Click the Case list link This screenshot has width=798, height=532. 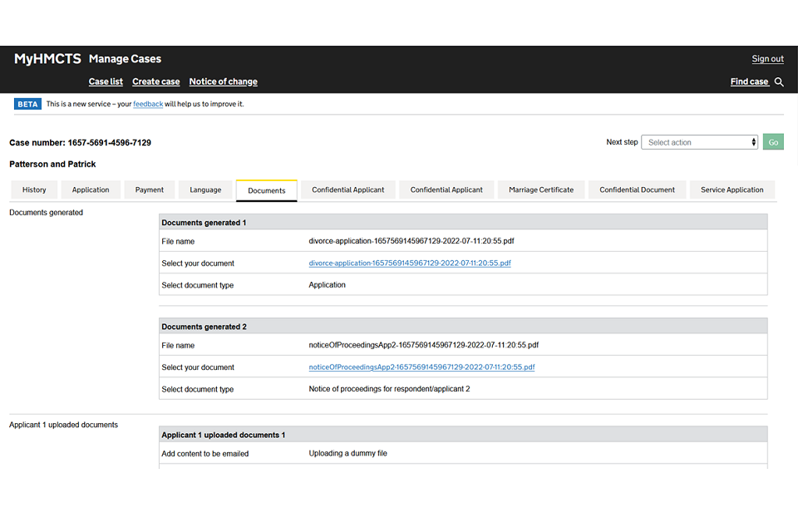pos(106,82)
